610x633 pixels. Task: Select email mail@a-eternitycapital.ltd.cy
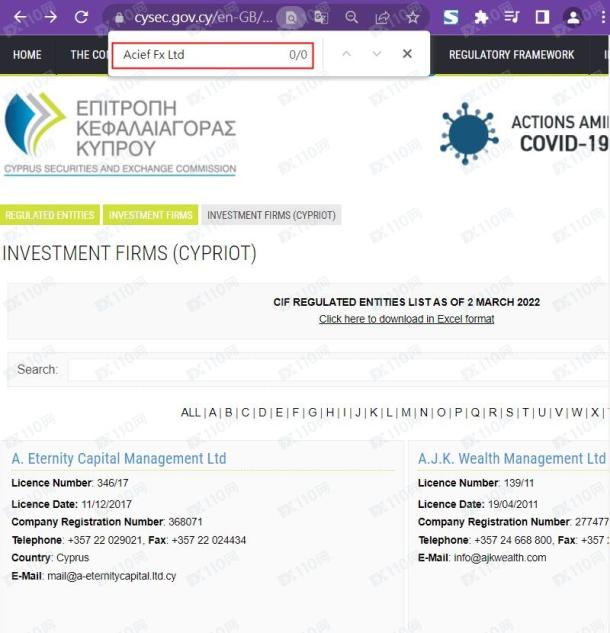pos(112,576)
